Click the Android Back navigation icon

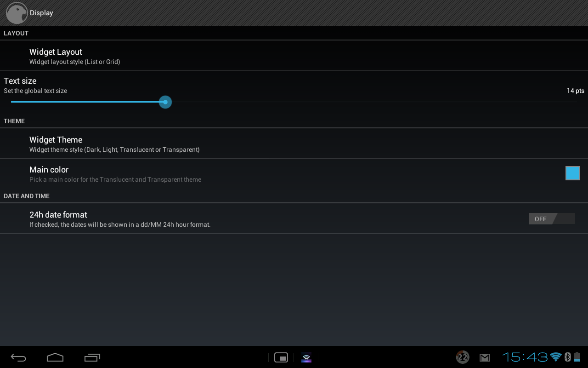18,357
